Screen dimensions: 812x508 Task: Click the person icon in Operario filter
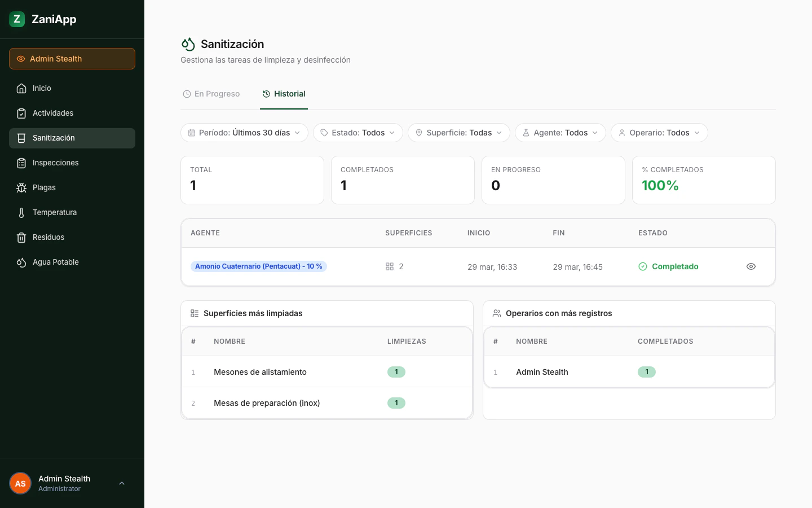click(x=622, y=133)
